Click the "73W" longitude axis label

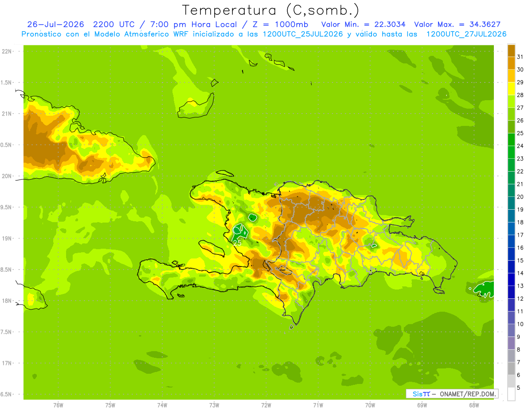[x=214, y=405]
